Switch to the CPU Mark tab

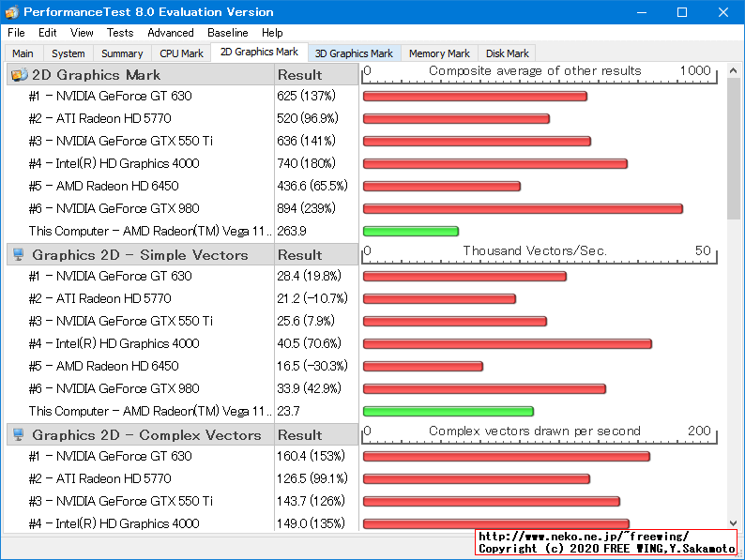tap(181, 53)
